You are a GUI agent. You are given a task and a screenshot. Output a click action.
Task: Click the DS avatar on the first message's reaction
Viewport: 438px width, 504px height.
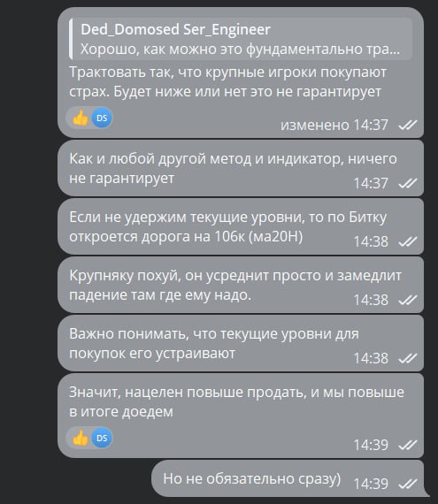point(102,118)
